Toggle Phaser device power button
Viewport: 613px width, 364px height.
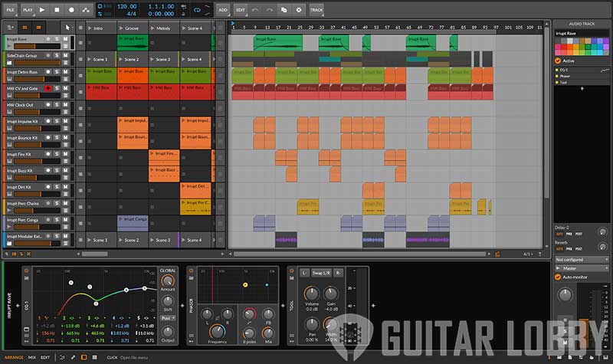(x=191, y=271)
